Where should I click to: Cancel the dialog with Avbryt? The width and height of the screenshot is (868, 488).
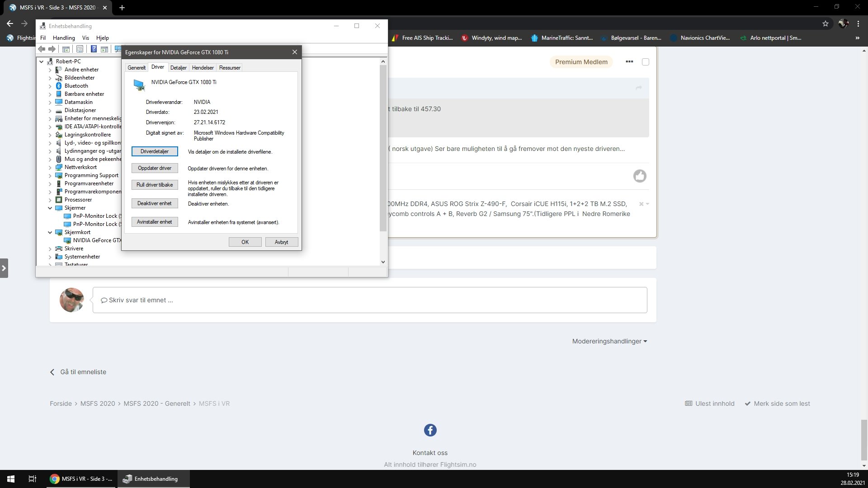pyautogui.click(x=281, y=242)
